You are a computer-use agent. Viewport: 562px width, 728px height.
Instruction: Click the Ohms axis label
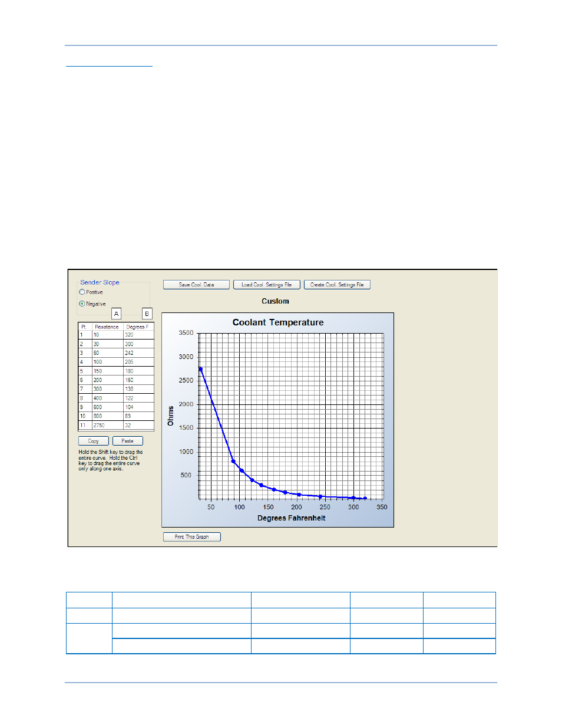(x=171, y=416)
